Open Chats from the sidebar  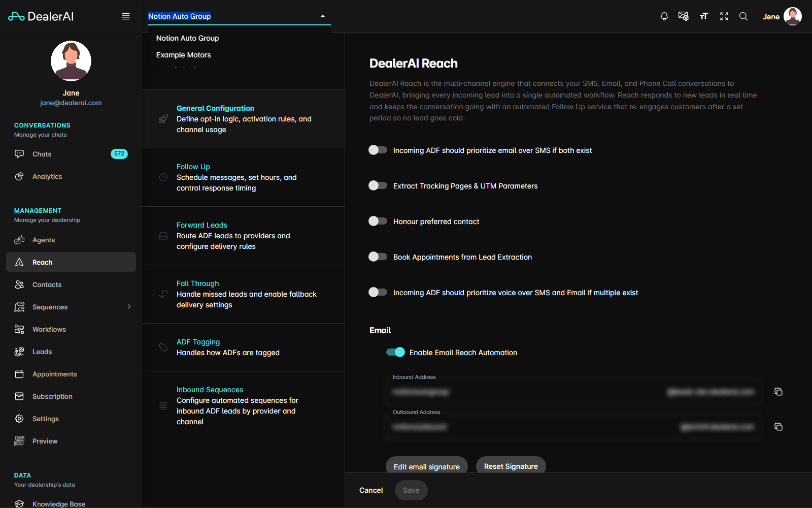(x=71, y=154)
